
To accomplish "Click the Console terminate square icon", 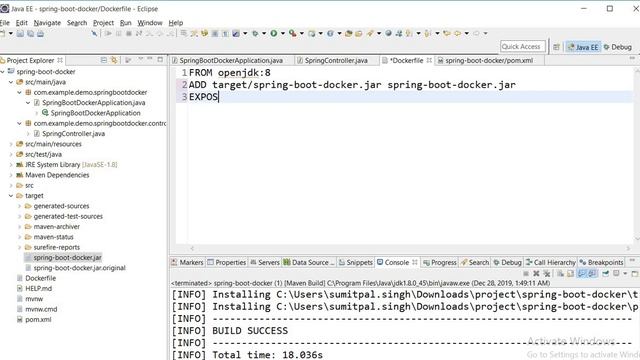I will click(x=526, y=273).
